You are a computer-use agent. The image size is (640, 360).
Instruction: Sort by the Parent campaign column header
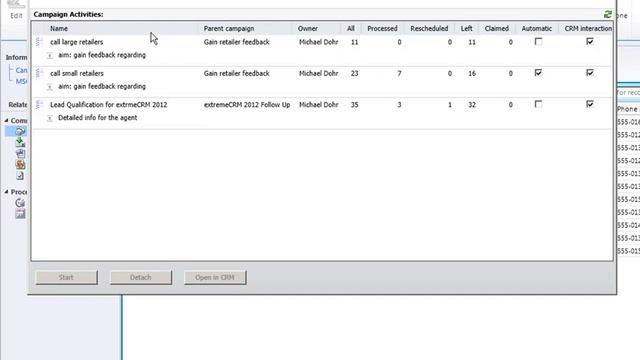click(229, 29)
